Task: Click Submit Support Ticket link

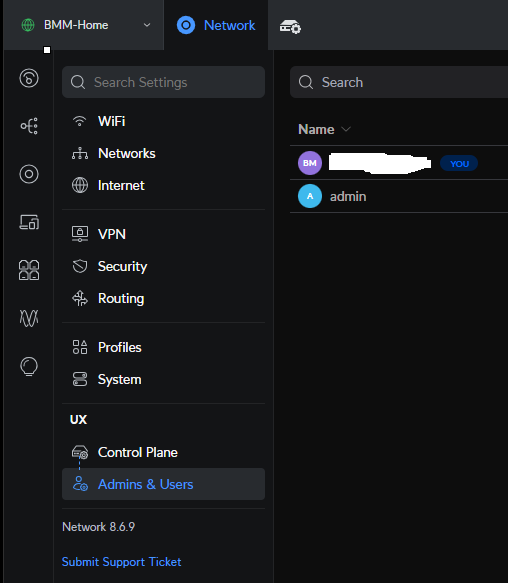Action: [121, 562]
